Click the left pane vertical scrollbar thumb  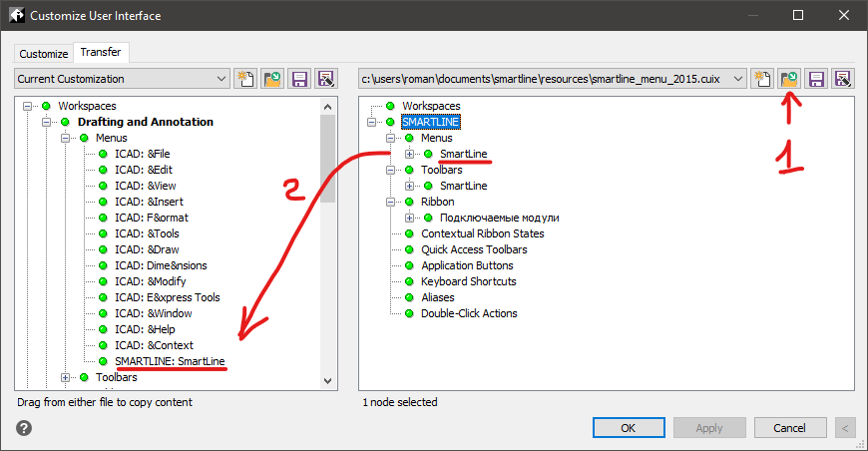327,159
